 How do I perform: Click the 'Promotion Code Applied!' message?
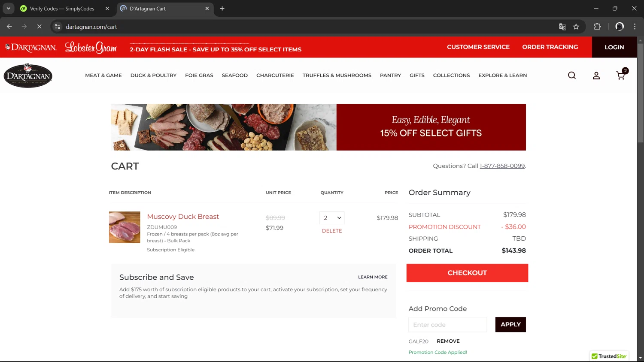(x=437, y=352)
